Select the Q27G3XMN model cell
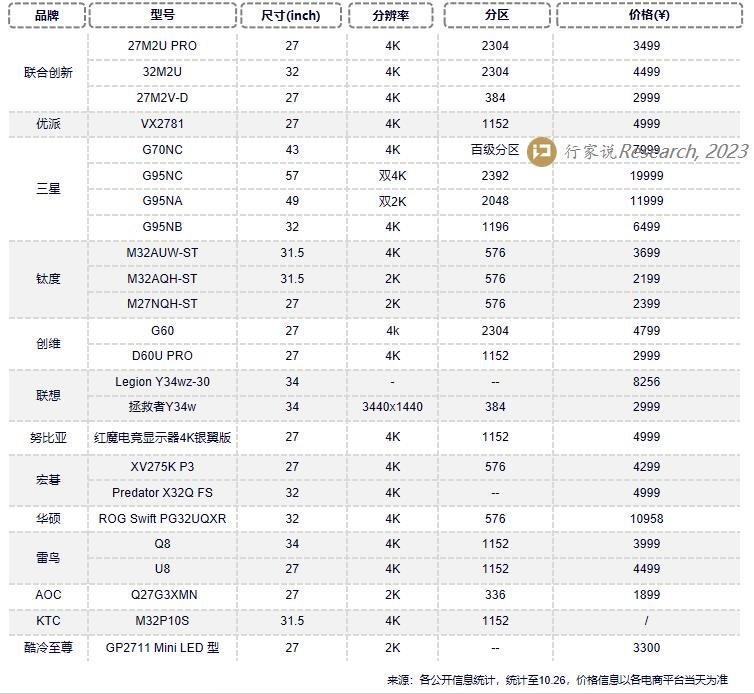Image resolution: width=754 pixels, height=694 pixels. (163, 595)
